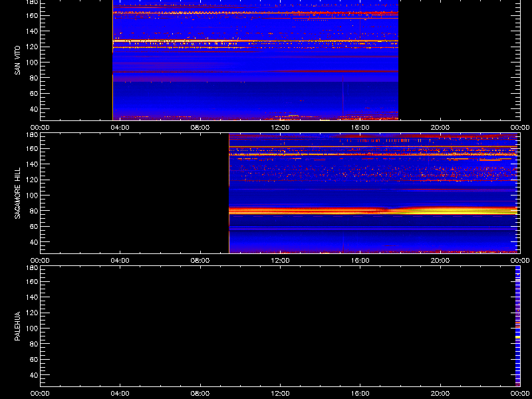Pick the 100 frequency label on Palehua axis
This screenshot has height=399, width=532.
click(32, 329)
